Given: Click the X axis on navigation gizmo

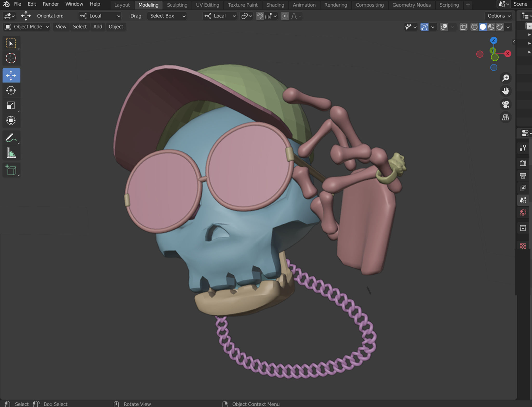Looking at the screenshot, I should (507, 54).
